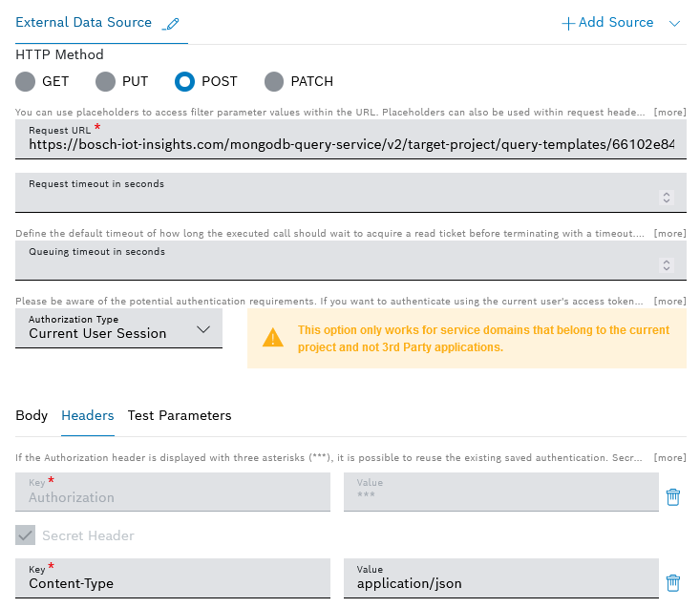The width and height of the screenshot is (700, 608).
Task: Toggle the Secret Header checkbox
Action: 26,535
